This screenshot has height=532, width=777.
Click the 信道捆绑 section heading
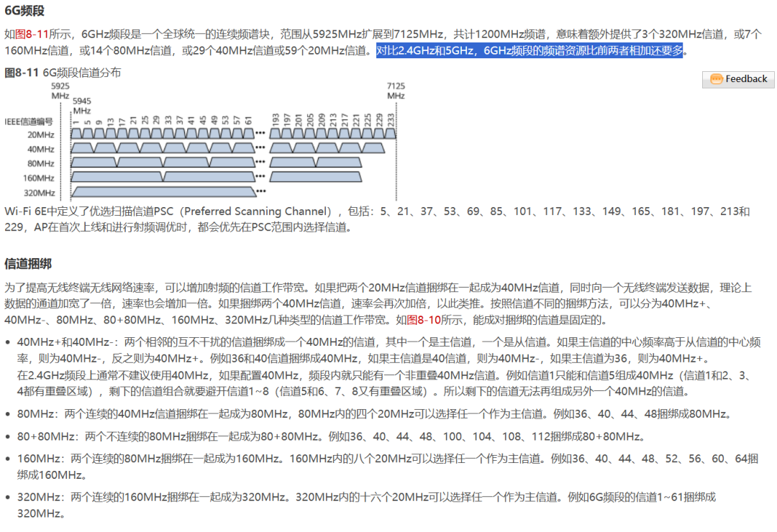tap(28, 263)
